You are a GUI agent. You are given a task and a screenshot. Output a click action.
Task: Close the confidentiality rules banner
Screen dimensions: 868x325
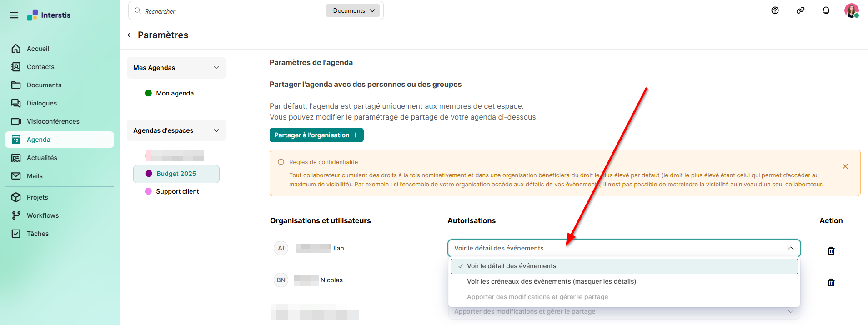(845, 166)
